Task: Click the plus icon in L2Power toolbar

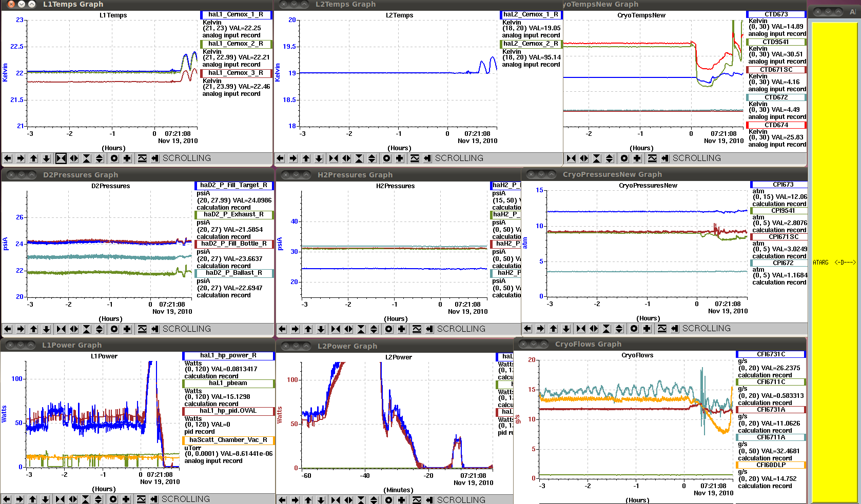Action: pyautogui.click(x=402, y=500)
